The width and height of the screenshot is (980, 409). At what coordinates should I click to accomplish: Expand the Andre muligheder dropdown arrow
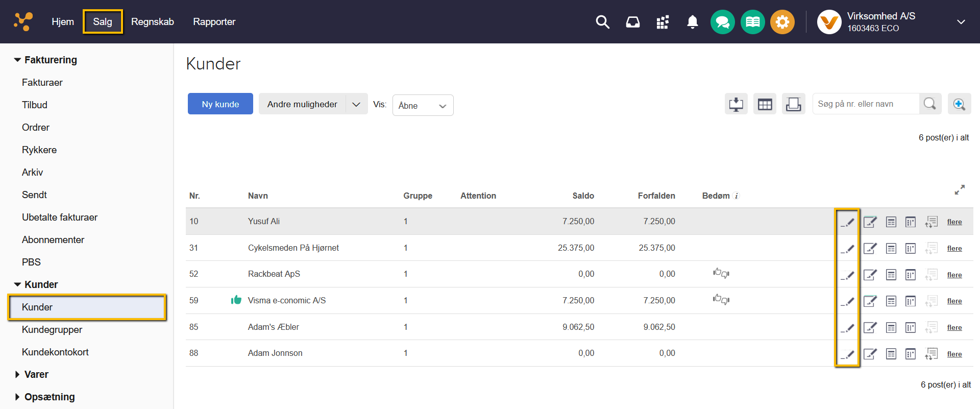(356, 104)
